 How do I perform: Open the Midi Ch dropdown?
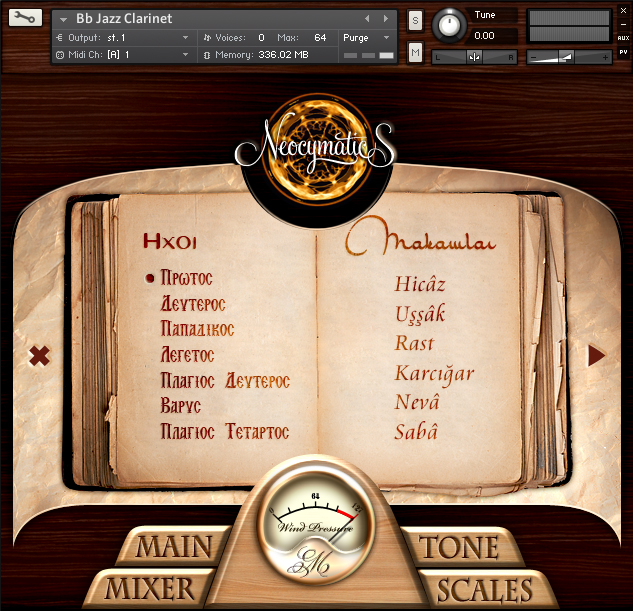click(x=185, y=55)
